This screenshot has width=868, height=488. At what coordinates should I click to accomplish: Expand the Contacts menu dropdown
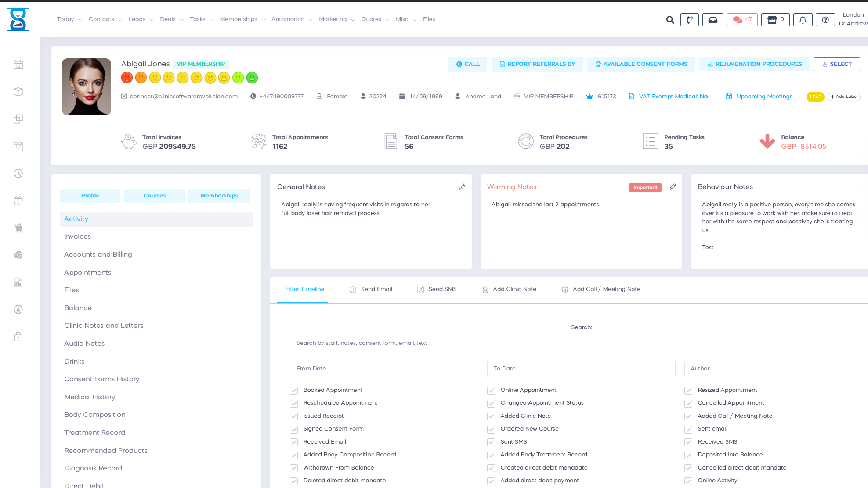coord(105,19)
